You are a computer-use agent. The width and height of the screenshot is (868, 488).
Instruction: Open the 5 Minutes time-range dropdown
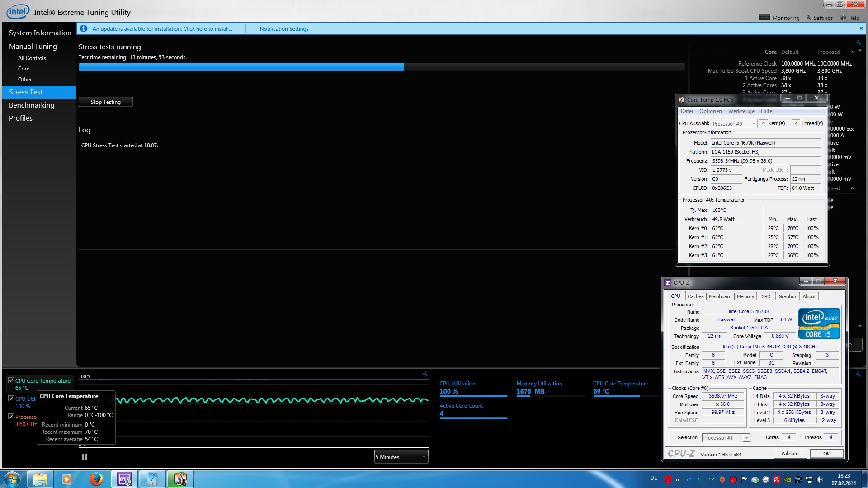[x=401, y=457]
